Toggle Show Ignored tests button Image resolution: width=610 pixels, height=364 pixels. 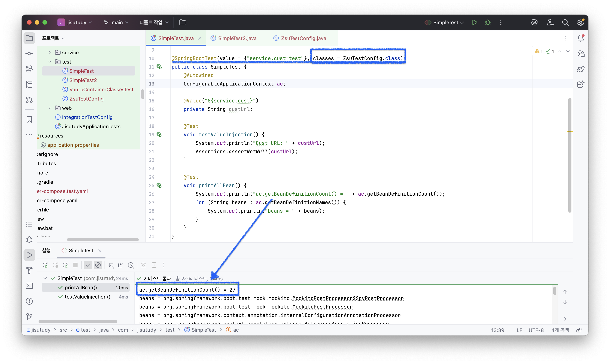[x=98, y=265]
